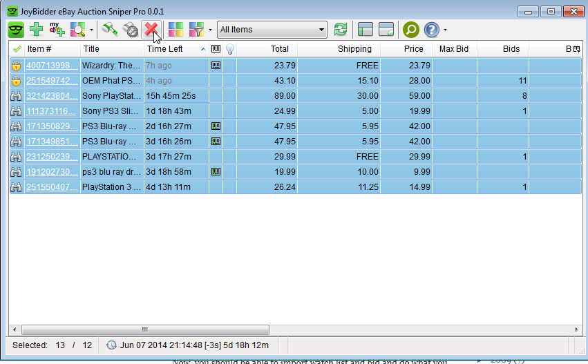Viewport: 588px width, 364px height.
Task: Click the notes icon column header
Action: coord(216,49)
